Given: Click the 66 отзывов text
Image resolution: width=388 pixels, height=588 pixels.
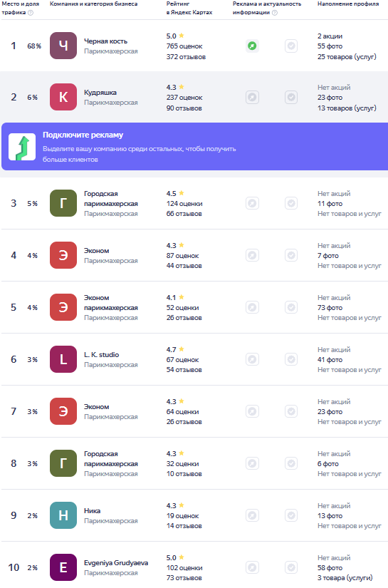Looking at the screenshot, I should [x=184, y=214].
